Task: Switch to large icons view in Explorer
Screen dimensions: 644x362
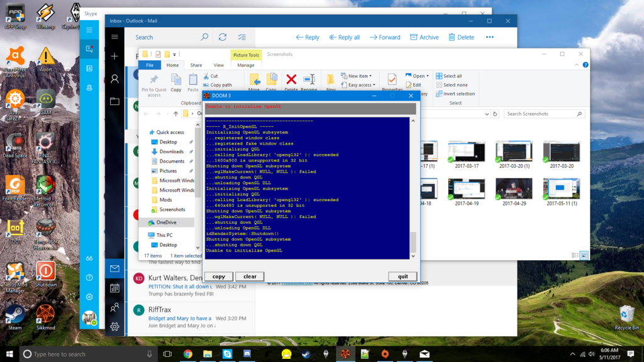Action: (x=584, y=255)
